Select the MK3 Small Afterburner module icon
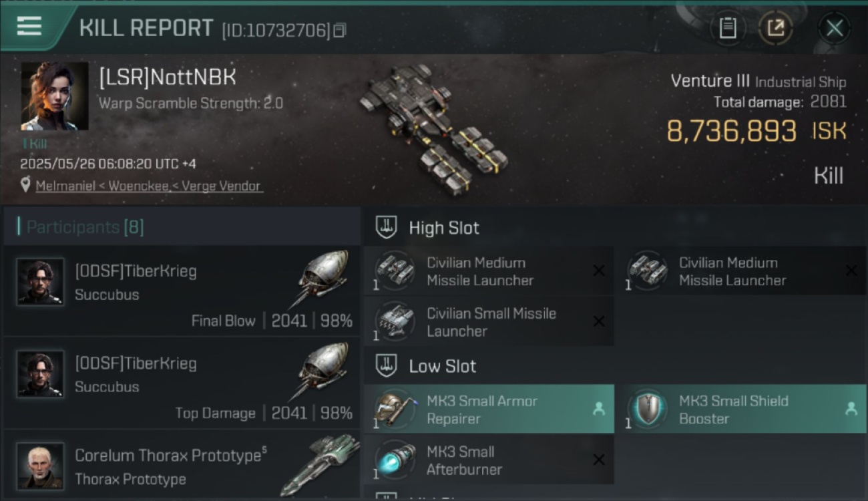Image resolution: width=868 pixels, height=501 pixels. pyautogui.click(x=395, y=460)
